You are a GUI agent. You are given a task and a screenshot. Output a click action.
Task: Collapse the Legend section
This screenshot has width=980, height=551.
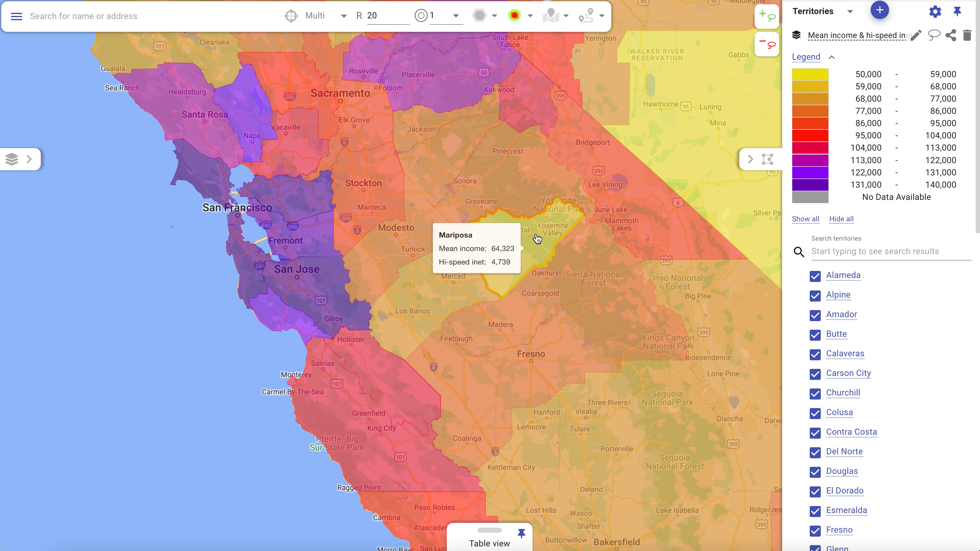click(x=831, y=57)
